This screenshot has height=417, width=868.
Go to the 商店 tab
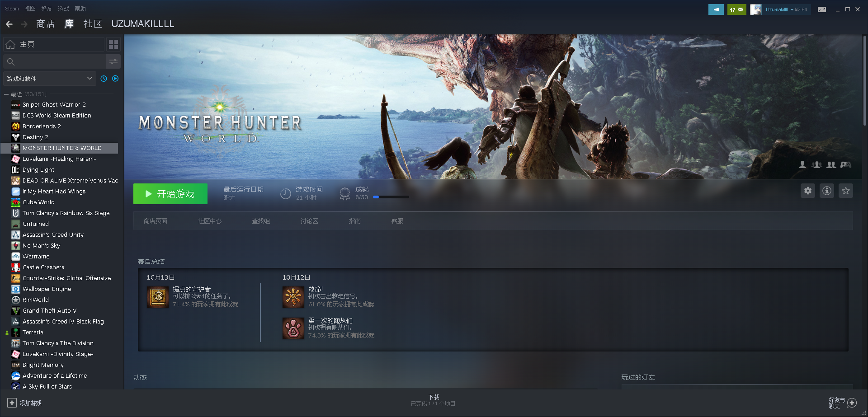point(46,24)
